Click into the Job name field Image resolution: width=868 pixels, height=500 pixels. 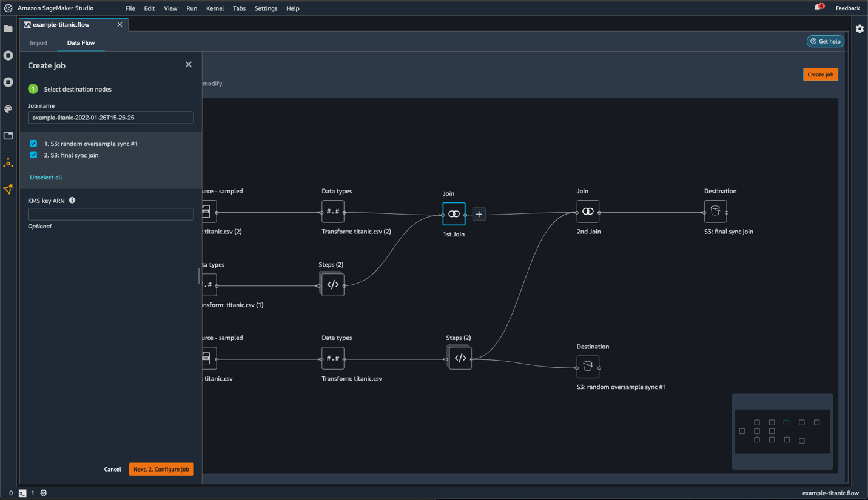[x=111, y=118]
